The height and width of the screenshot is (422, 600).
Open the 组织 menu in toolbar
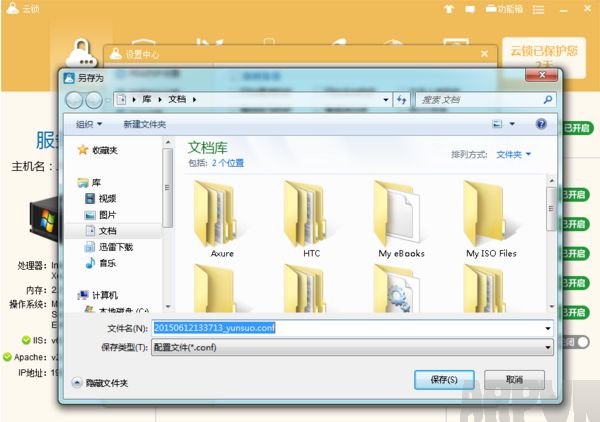click(89, 124)
